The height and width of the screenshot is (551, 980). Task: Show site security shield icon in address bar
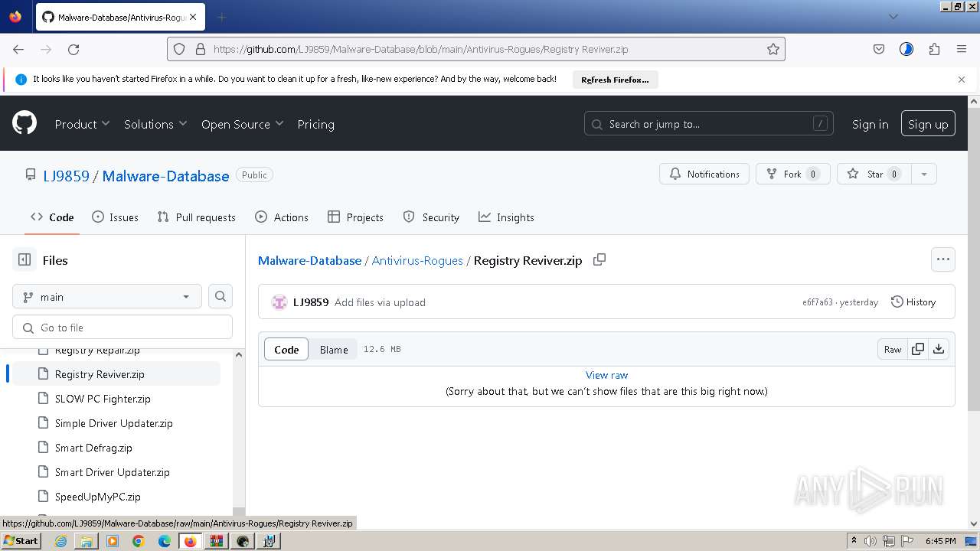pos(179,49)
